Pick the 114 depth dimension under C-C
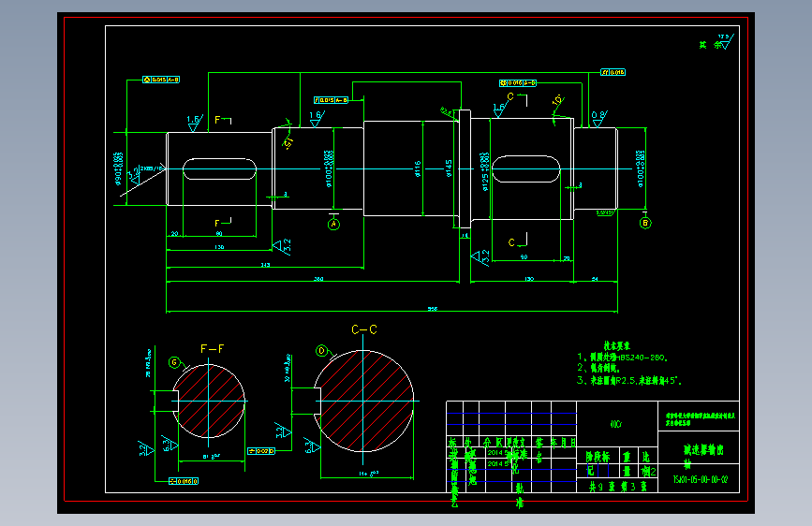Image resolution: width=812 pixels, height=526 pixels. click(x=369, y=474)
